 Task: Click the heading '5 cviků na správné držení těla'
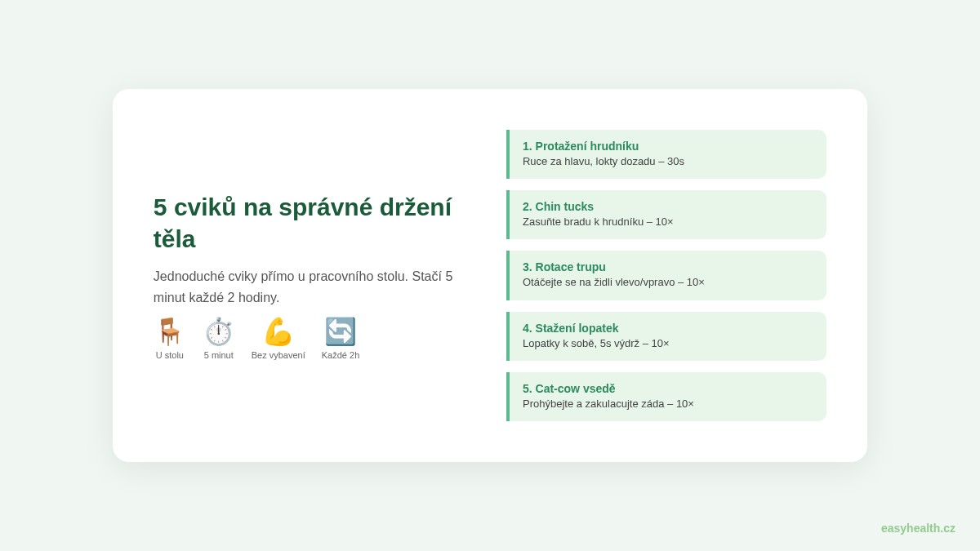(302, 223)
